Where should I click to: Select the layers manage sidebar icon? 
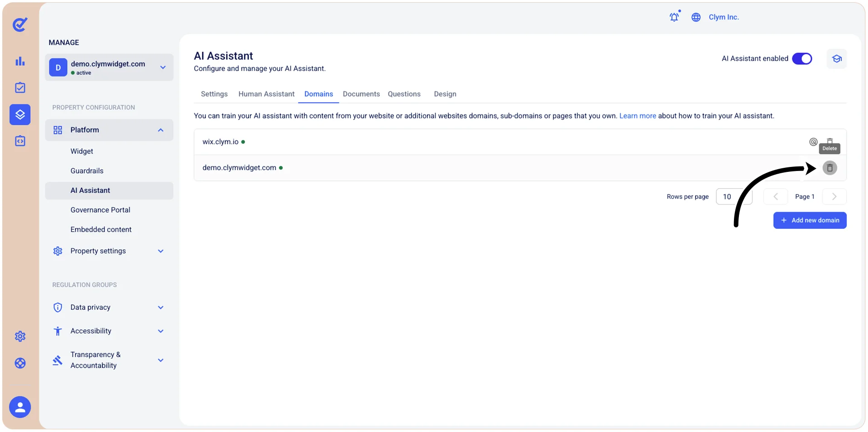pos(20,114)
